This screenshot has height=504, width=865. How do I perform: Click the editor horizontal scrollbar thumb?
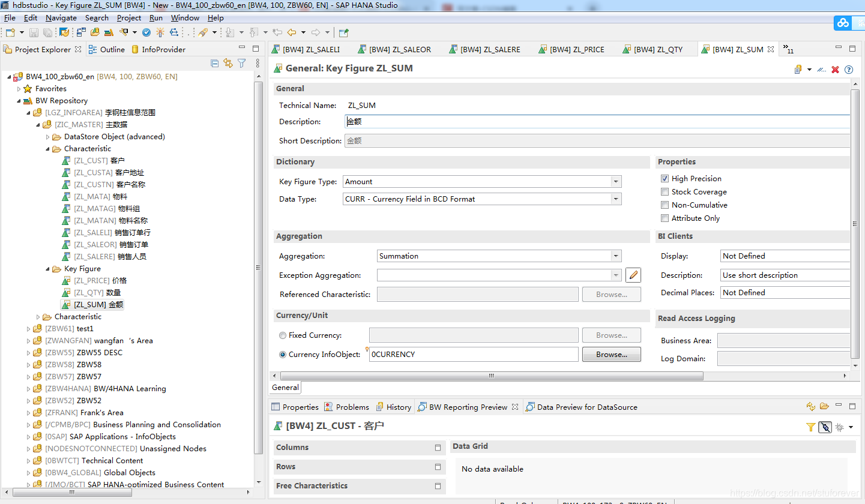point(491,376)
